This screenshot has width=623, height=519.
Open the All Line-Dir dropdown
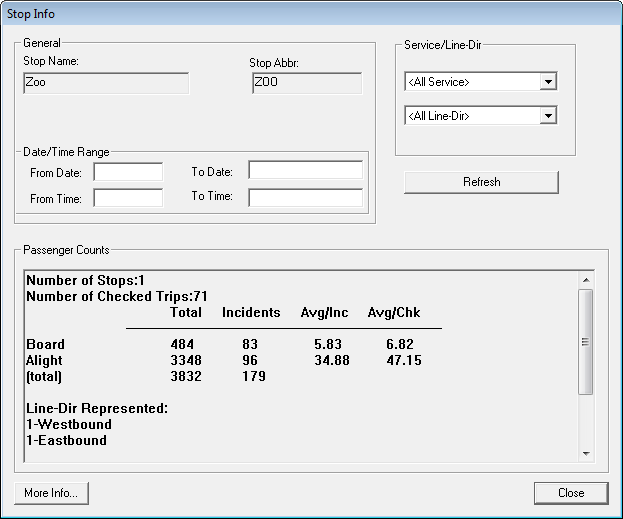pyautogui.click(x=481, y=116)
